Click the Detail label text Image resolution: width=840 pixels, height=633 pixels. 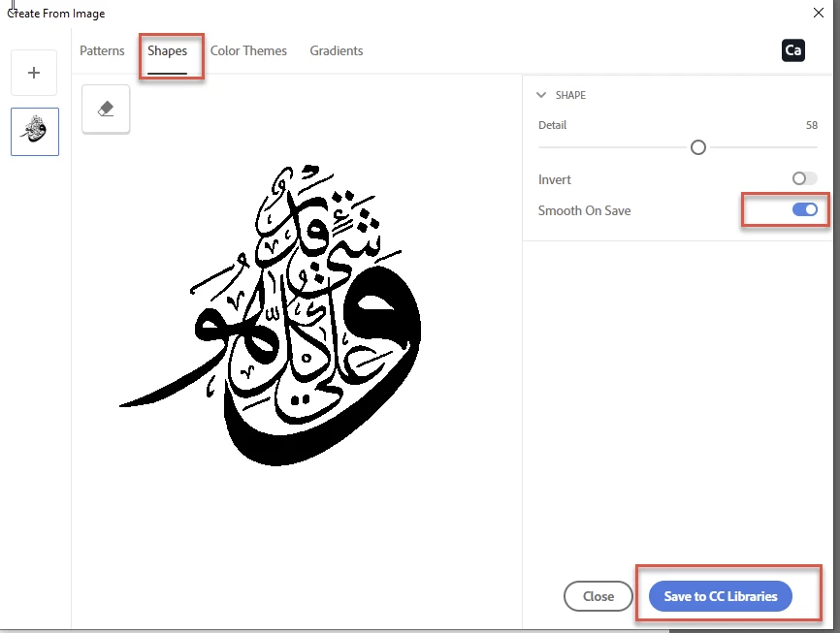(552, 125)
